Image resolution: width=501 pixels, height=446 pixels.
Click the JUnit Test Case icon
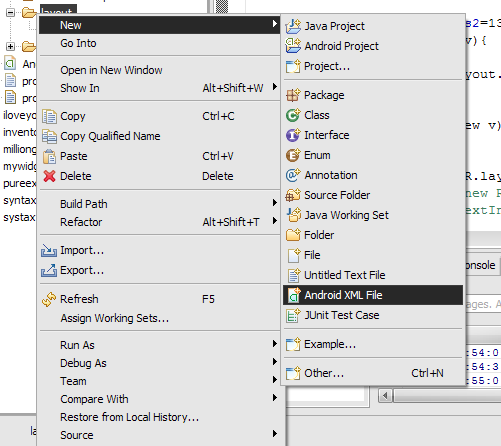tap(293, 315)
